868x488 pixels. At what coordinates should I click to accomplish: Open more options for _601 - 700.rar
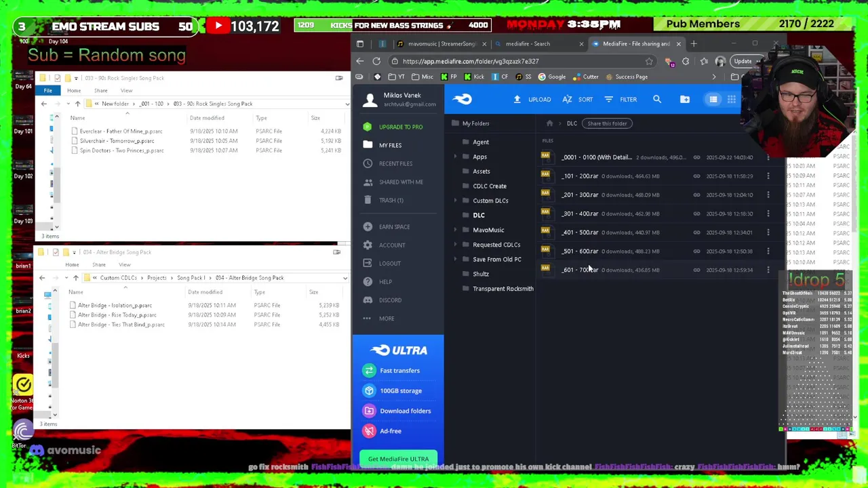click(x=768, y=270)
